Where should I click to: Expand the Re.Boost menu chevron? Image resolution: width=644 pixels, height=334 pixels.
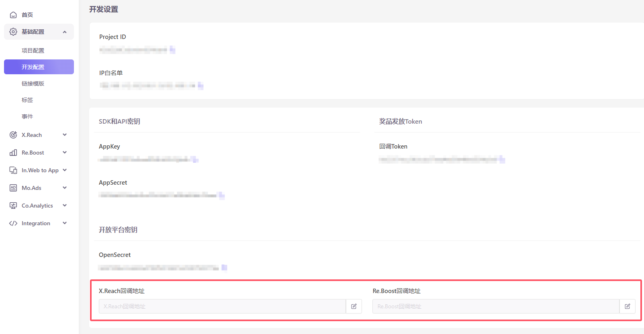tap(65, 153)
